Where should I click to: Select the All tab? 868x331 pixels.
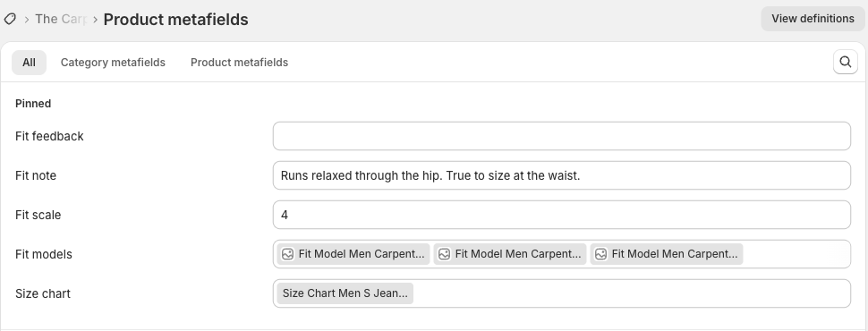[29, 63]
